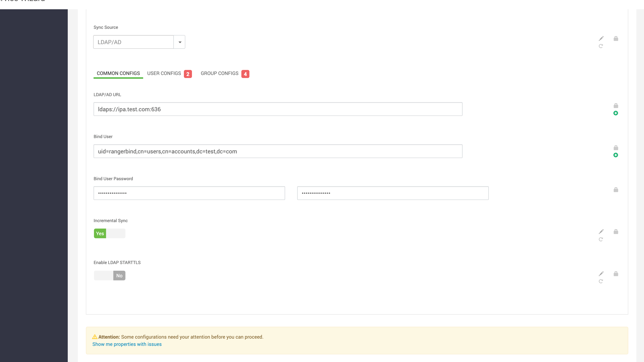The width and height of the screenshot is (644, 362).
Task: Switch to the USER CONFIGS tab
Action: coord(164,74)
